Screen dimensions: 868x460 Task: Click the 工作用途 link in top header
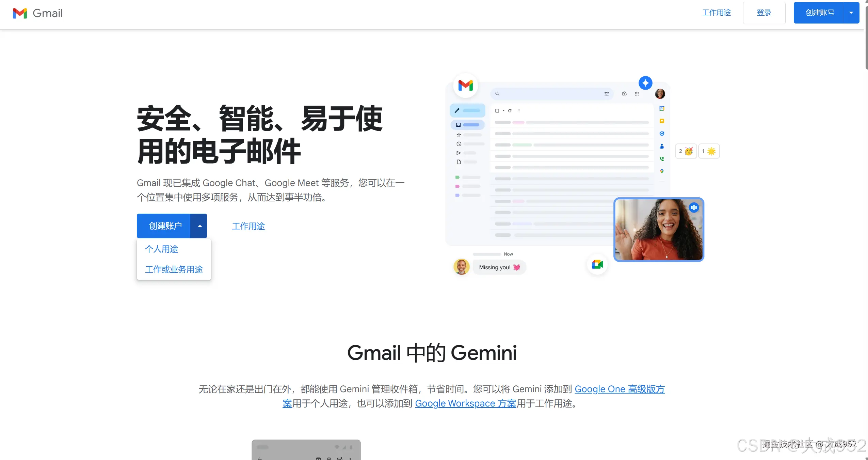(716, 13)
